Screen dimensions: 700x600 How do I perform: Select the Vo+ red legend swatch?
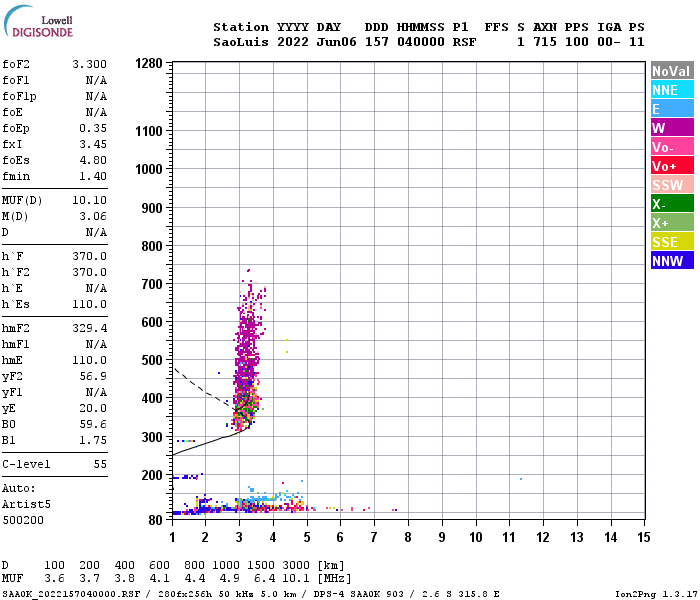[x=672, y=166]
